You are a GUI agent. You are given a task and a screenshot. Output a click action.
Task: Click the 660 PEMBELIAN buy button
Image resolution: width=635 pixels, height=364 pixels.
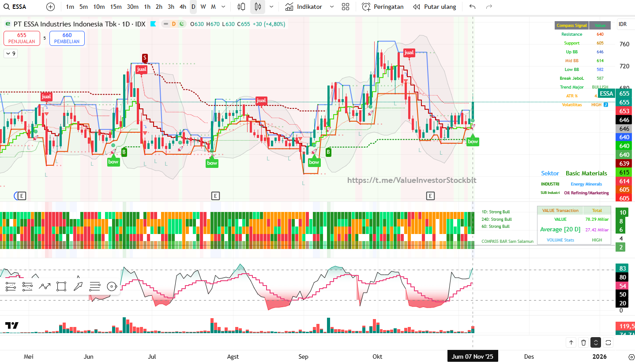(x=67, y=38)
